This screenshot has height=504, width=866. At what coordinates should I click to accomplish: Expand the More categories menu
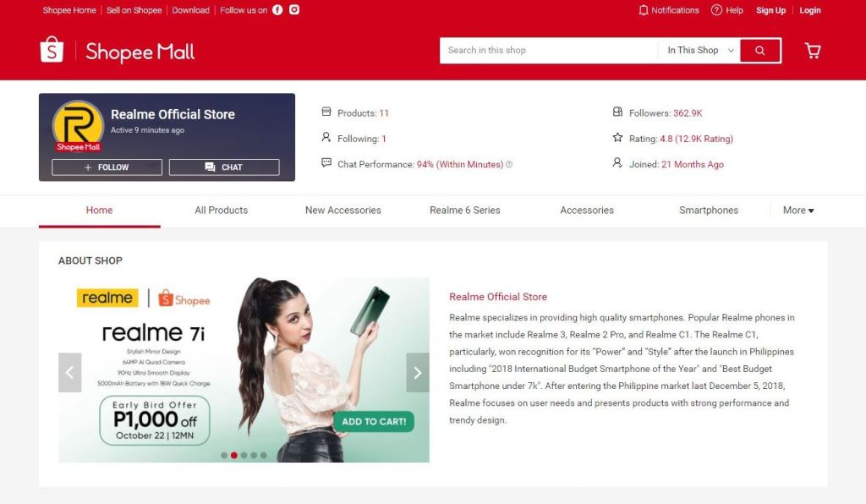[798, 211]
